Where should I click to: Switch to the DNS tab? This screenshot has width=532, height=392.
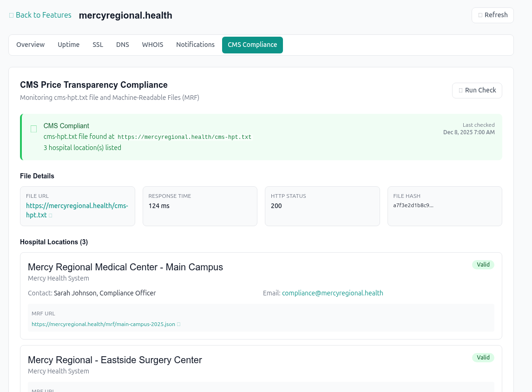122,45
